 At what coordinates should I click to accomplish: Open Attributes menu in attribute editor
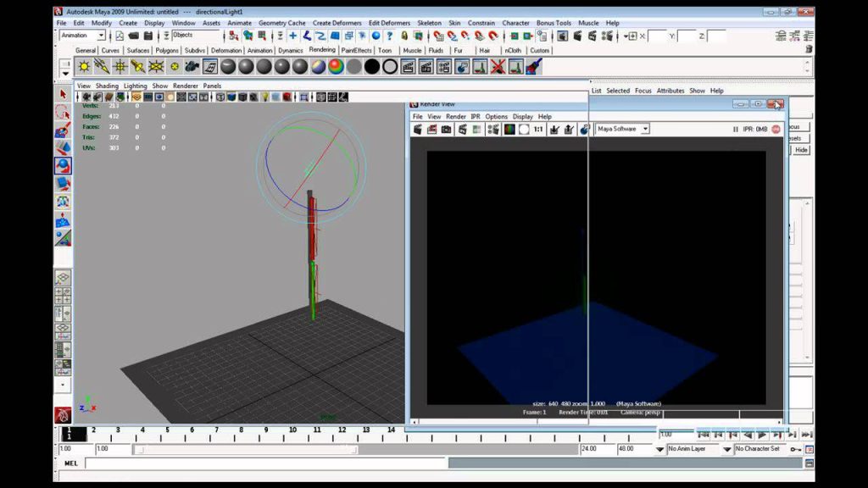[x=670, y=91]
